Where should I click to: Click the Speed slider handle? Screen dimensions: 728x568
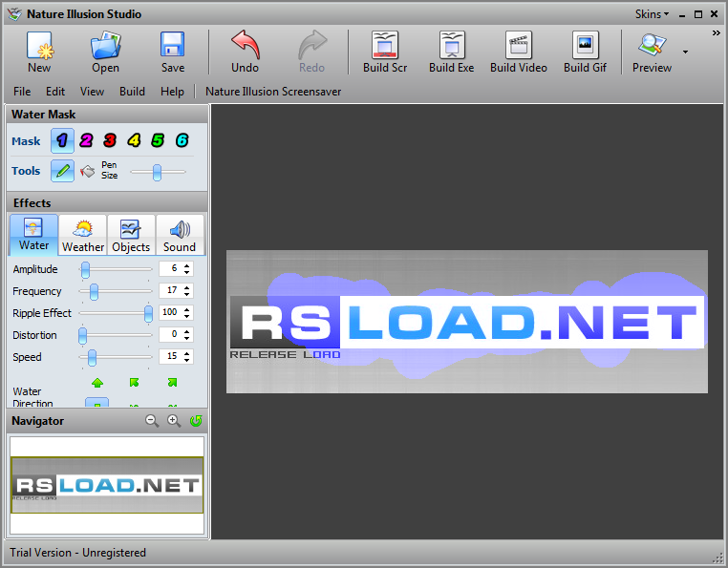92,357
